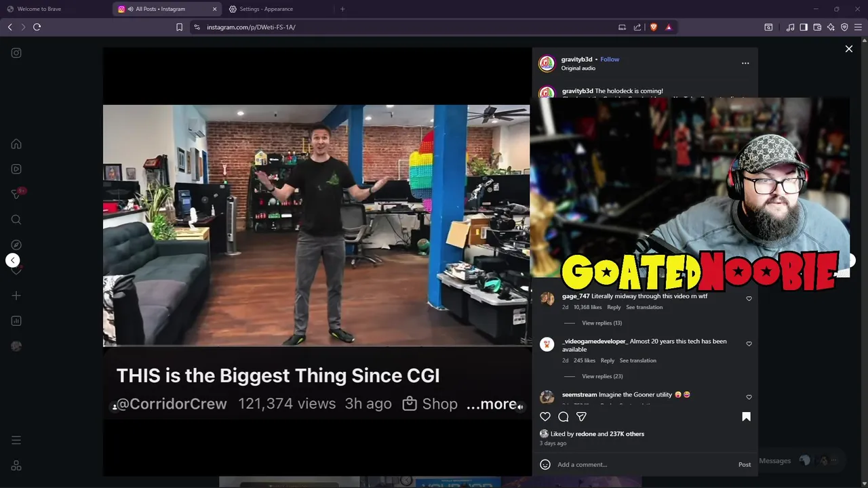View 10,368 likes on gage_747's comment

[x=587, y=307]
